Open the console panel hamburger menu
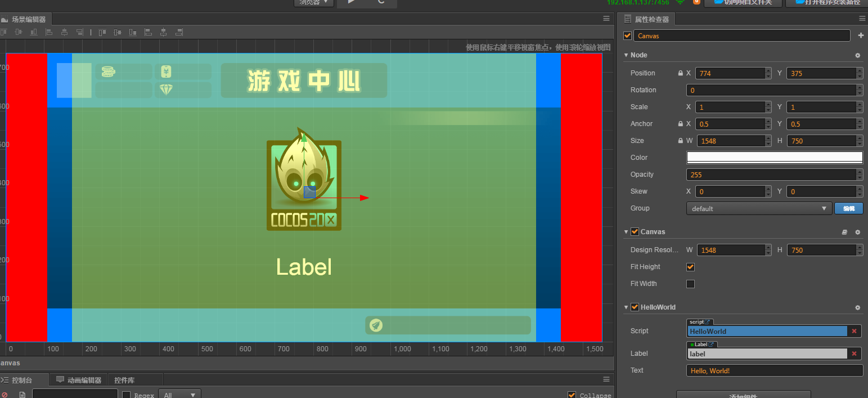Image resolution: width=868 pixels, height=398 pixels. (606, 379)
